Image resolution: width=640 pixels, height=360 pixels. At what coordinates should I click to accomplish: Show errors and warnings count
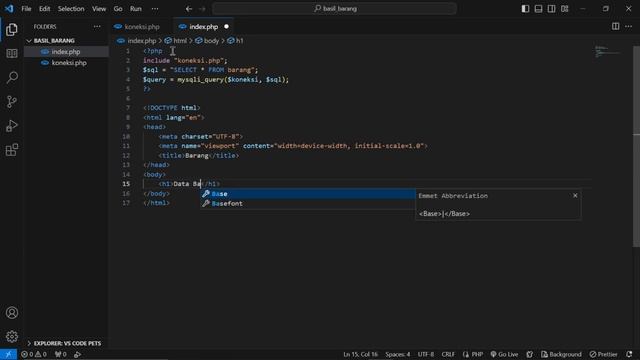[x=33, y=354]
